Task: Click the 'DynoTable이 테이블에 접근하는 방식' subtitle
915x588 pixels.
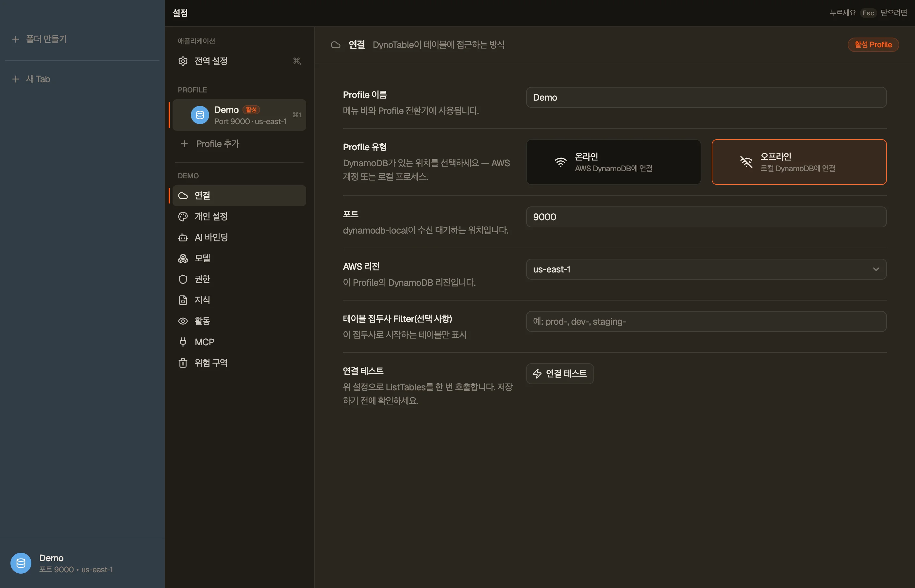Action: tap(439, 45)
